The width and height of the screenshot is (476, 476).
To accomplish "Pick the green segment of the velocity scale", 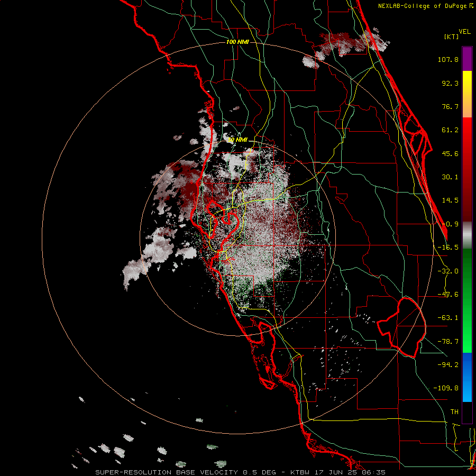I will [x=467, y=300].
